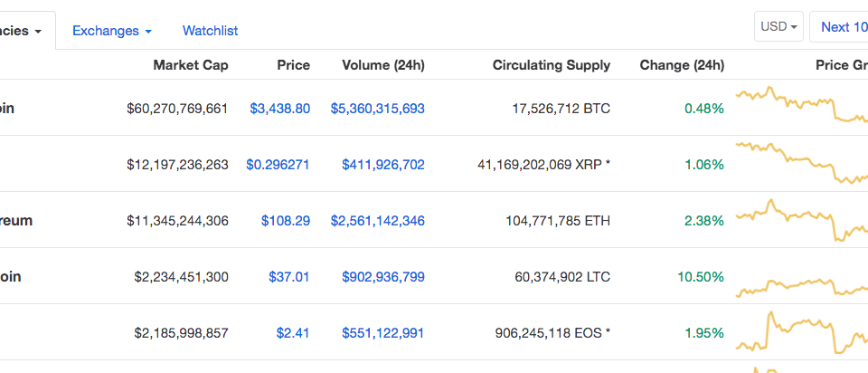Screen dimensions: 868x373
Task: Open Ethereum price $108.29 link
Action: pos(286,221)
